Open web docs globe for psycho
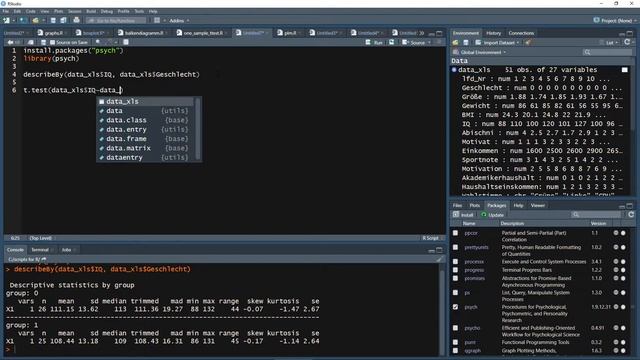Image resolution: width=640 pixels, height=360 pixels. 616,328
